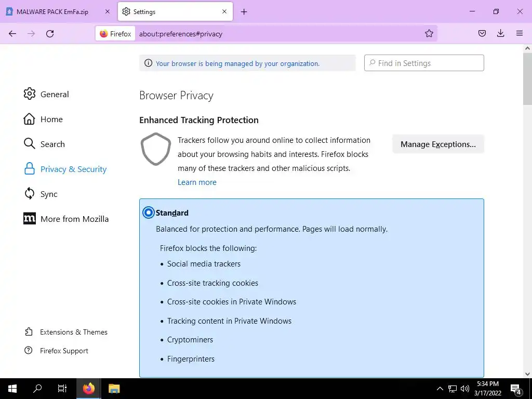Open the Home settings category
Screen dimensions: 532x399
tap(43, 119)
